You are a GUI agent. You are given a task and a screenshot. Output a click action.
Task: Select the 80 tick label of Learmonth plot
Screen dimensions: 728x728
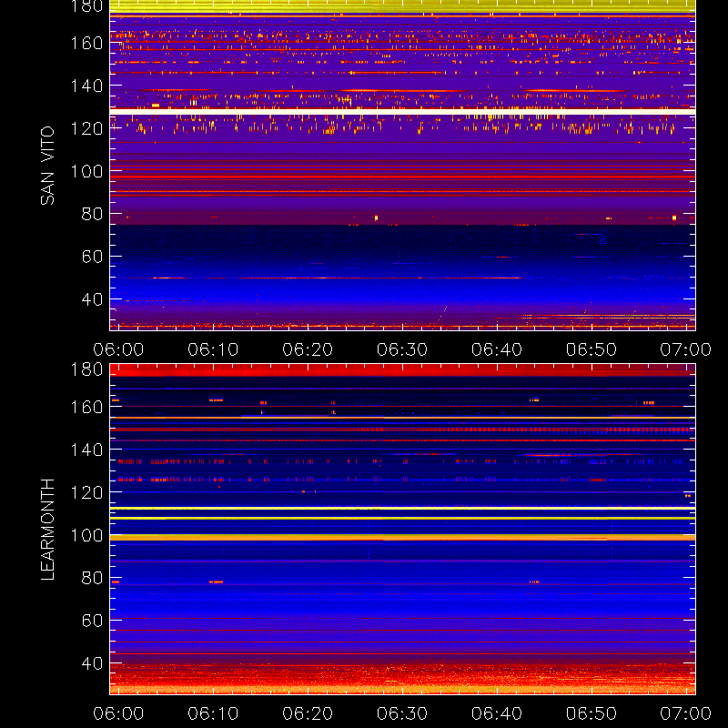(x=92, y=578)
